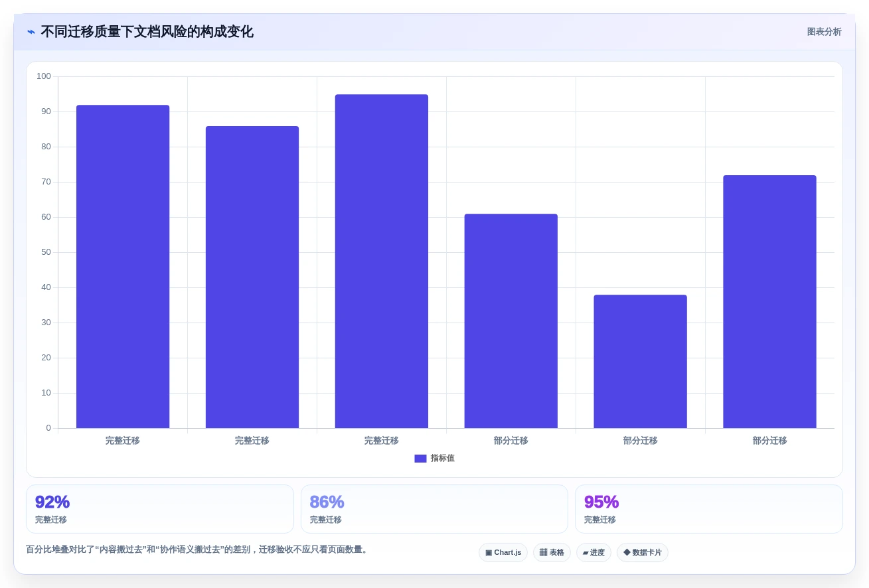
Task: Click the 指标值 legend color box
Action: point(420,459)
